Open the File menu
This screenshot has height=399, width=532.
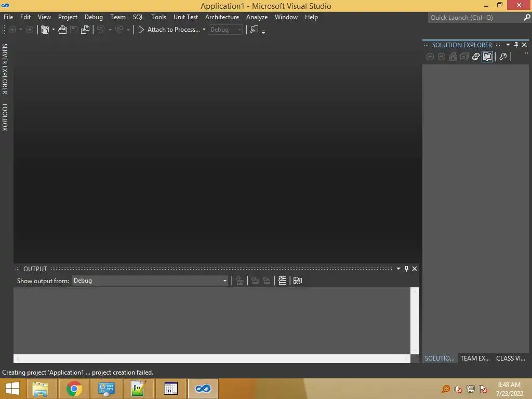click(x=8, y=17)
